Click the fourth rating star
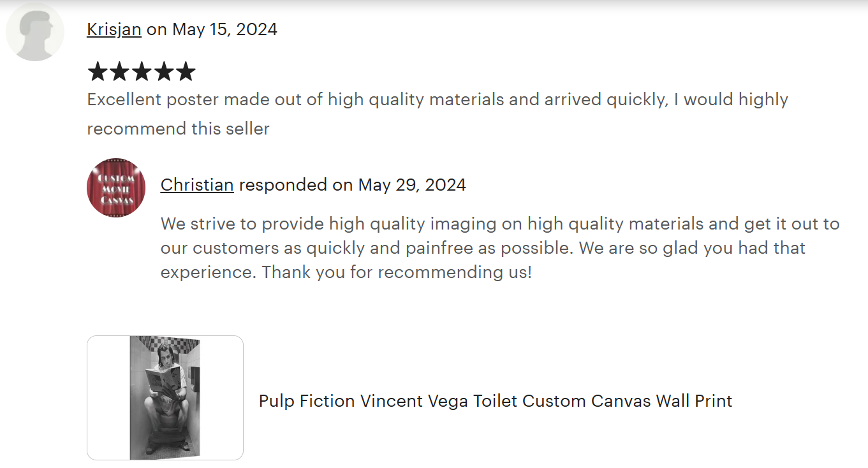This screenshot has height=468, width=868. (163, 72)
